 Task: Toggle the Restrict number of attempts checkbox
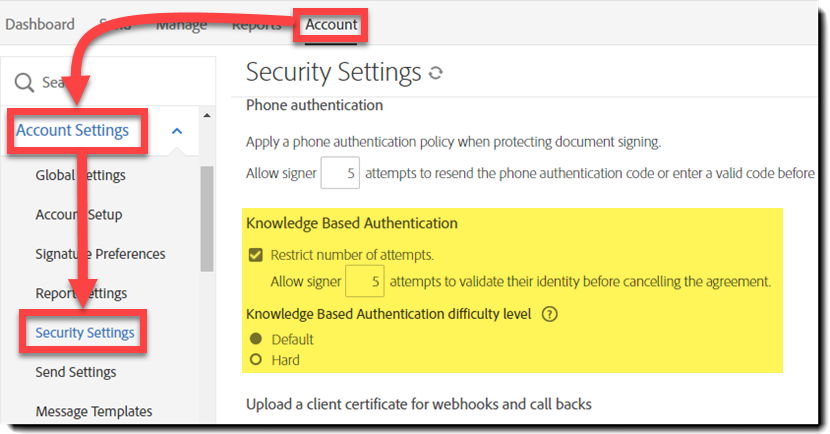tap(256, 255)
